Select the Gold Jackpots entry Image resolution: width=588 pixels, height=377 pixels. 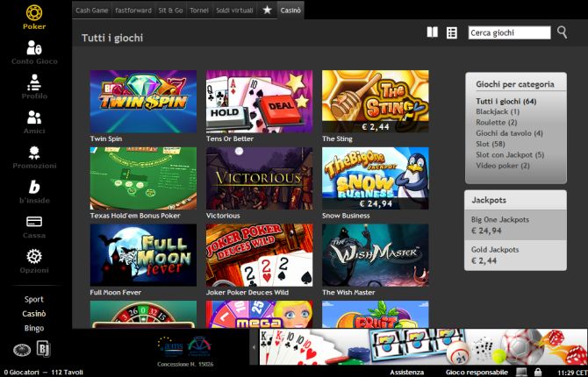click(515, 255)
